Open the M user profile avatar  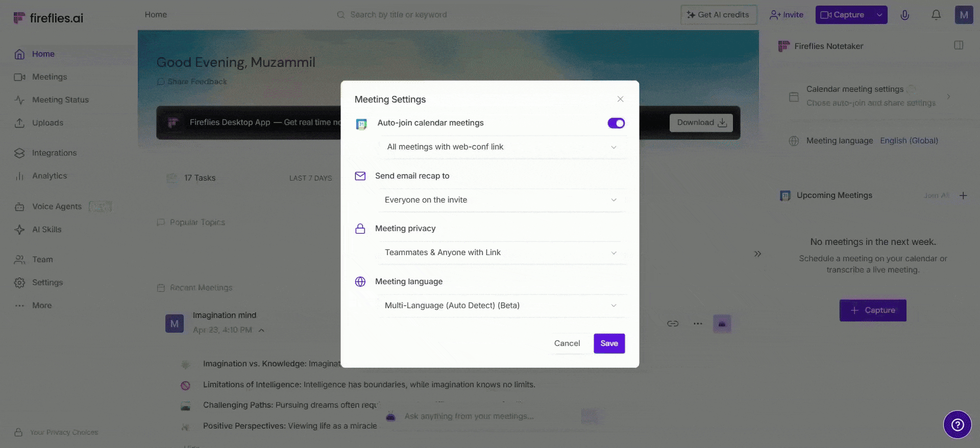tap(964, 15)
